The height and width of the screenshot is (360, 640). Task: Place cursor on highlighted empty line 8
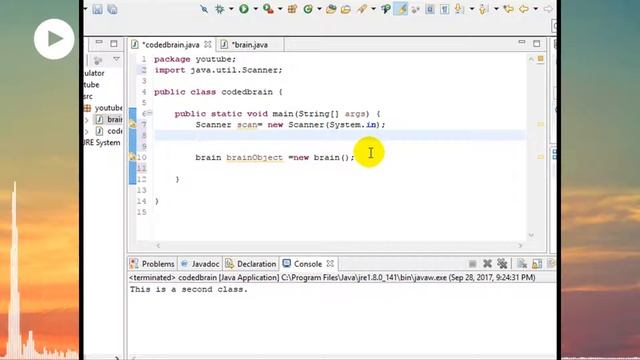click(x=339, y=135)
